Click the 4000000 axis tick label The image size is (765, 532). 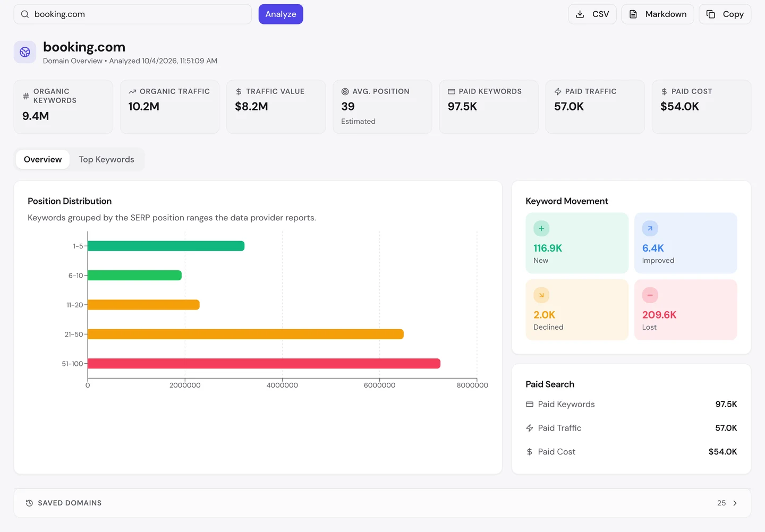(x=282, y=385)
